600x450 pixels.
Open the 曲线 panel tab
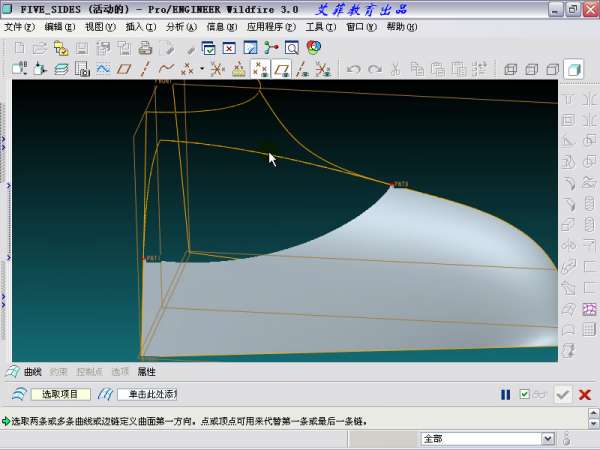33,372
